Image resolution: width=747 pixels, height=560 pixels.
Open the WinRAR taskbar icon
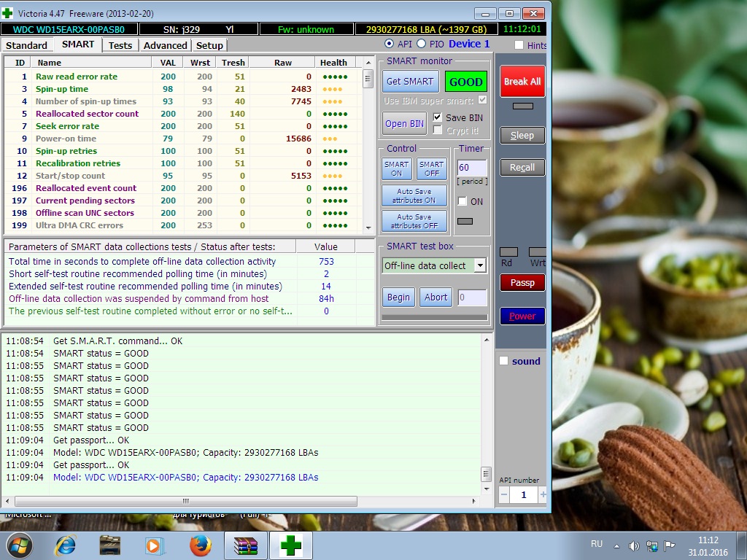(246, 545)
